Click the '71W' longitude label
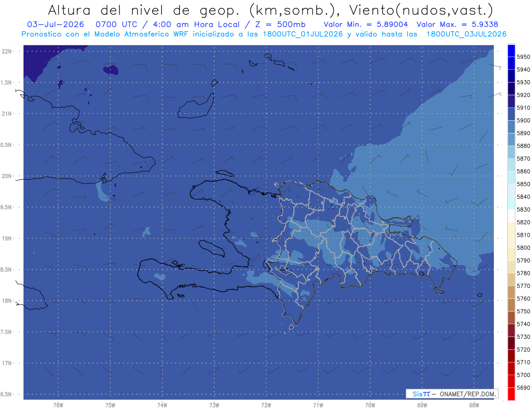532x411 pixels. click(318, 405)
